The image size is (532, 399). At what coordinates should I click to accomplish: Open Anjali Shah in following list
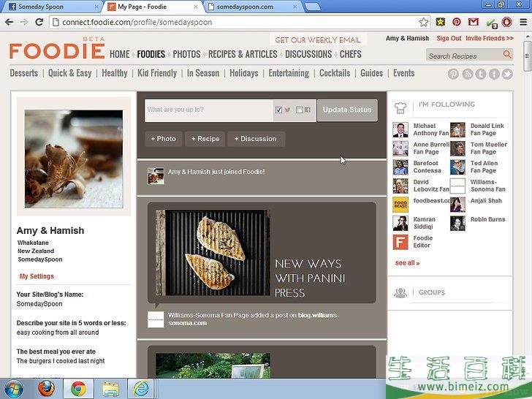point(486,200)
